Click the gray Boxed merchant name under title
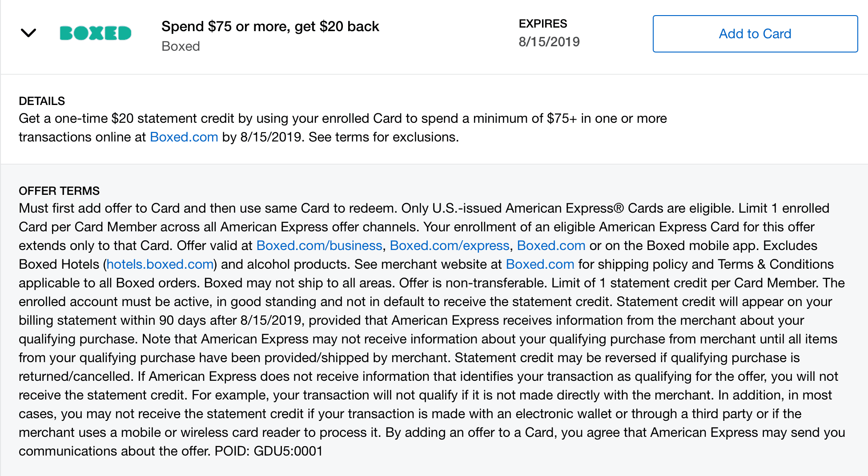The image size is (868, 476). coord(181,46)
